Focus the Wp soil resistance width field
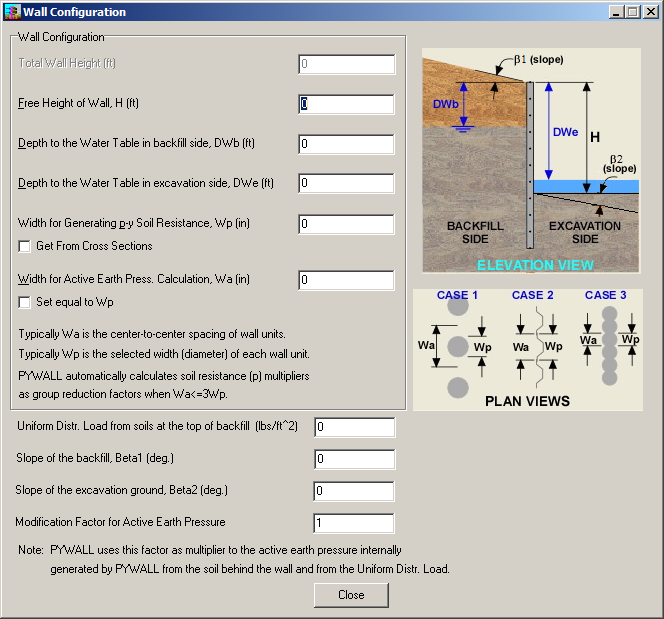This screenshot has height=619, width=664. [346, 224]
